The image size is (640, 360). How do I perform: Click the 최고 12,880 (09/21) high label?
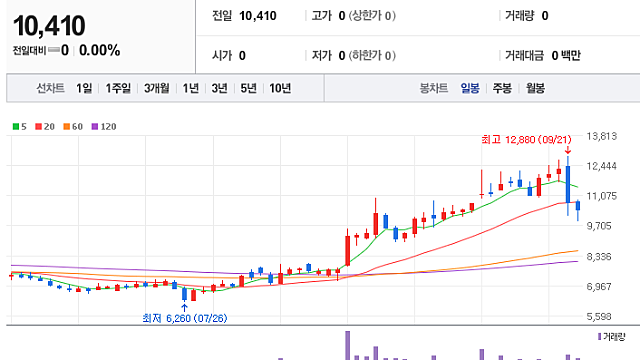pyautogui.click(x=526, y=140)
